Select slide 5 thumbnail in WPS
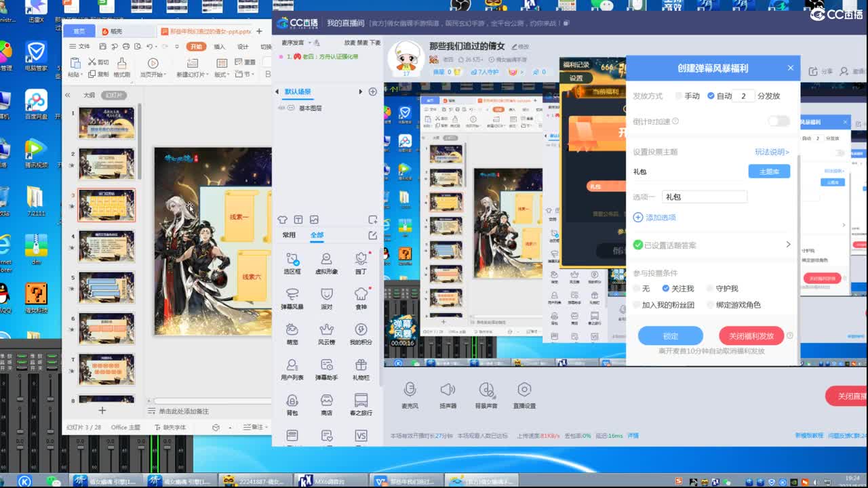The width and height of the screenshot is (868, 488). (x=106, y=287)
